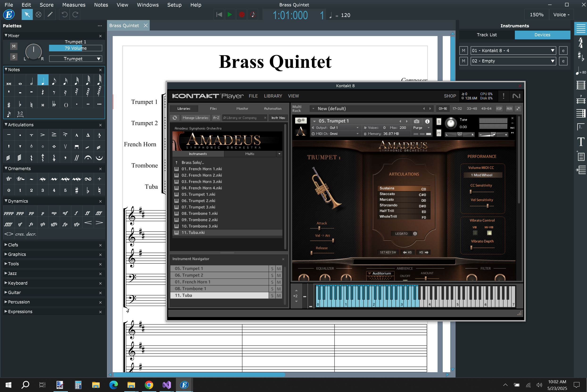Mute Trumpet 1 in the Mixer

click(14, 46)
